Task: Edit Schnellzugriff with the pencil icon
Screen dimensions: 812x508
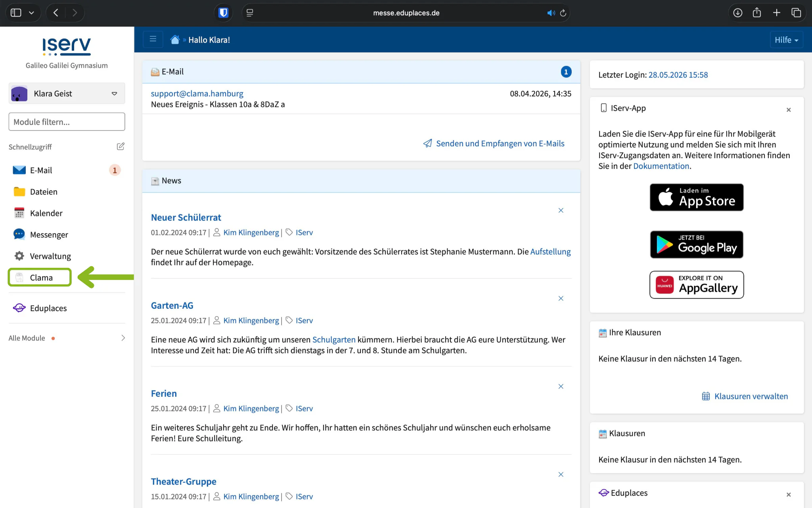Action: [121, 147]
